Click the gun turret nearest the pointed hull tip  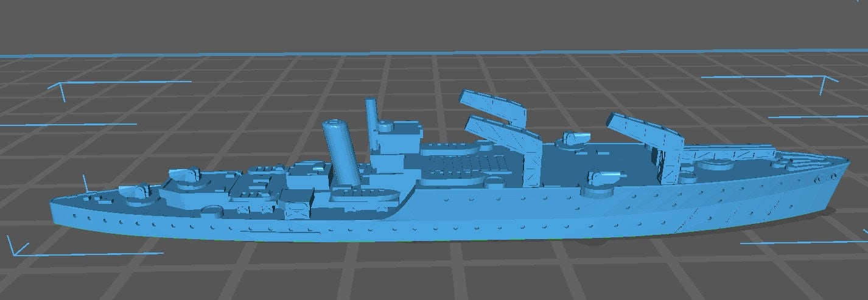tap(134, 192)
